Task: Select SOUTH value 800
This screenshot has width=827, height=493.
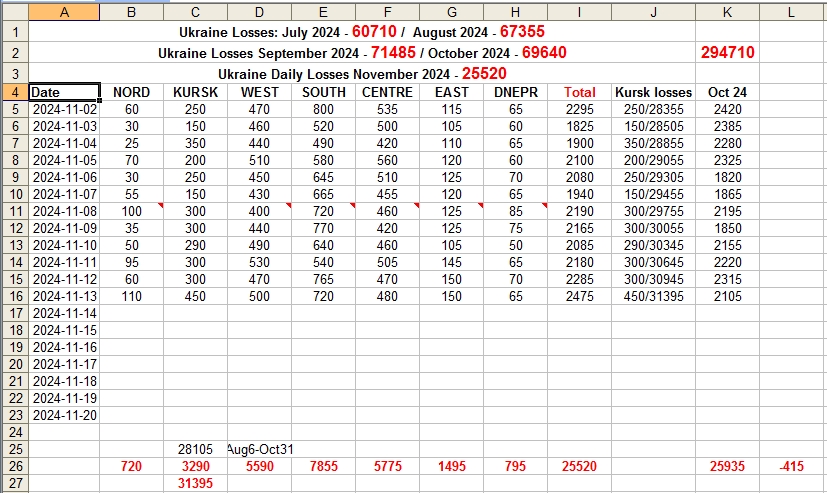Action: pos(323,109)
